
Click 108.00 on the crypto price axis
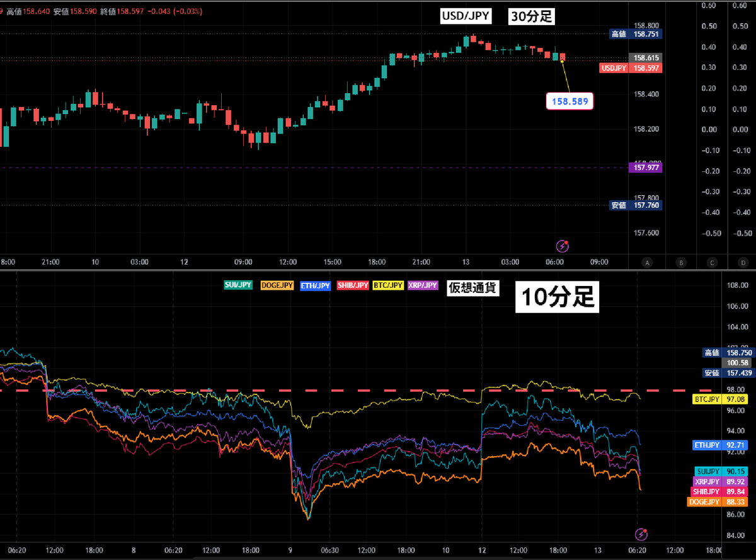736,285
